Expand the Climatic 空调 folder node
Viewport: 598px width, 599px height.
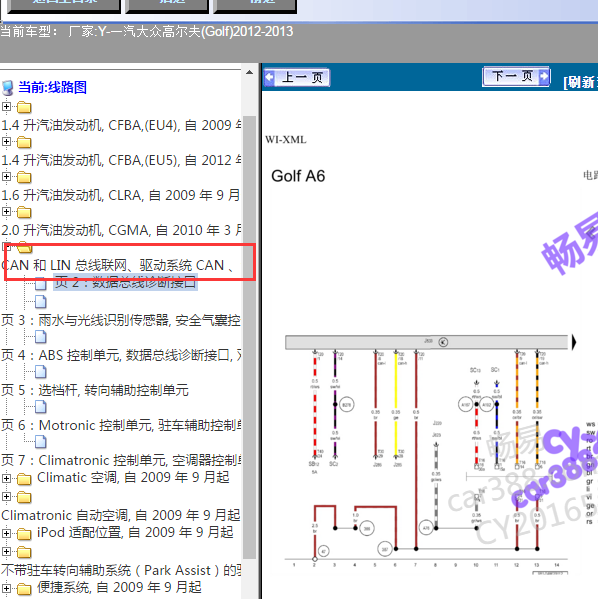[x=6, y=478]
